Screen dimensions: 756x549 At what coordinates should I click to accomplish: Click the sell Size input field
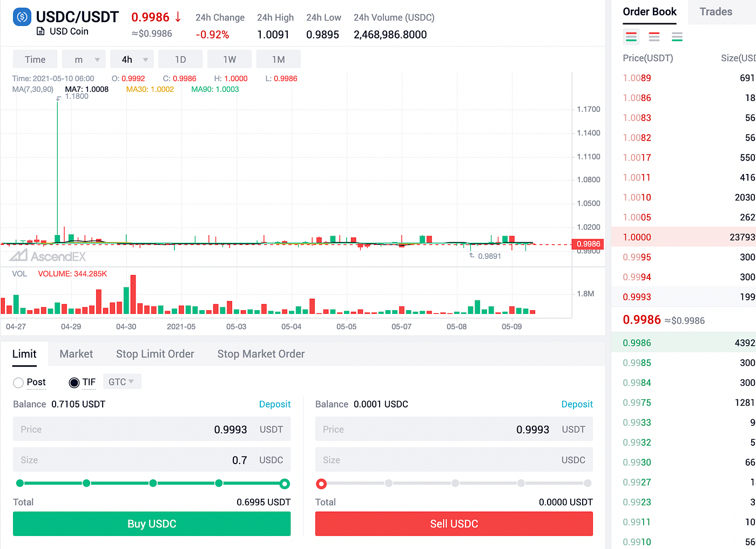pyautogui.click(x=454, y=460)
